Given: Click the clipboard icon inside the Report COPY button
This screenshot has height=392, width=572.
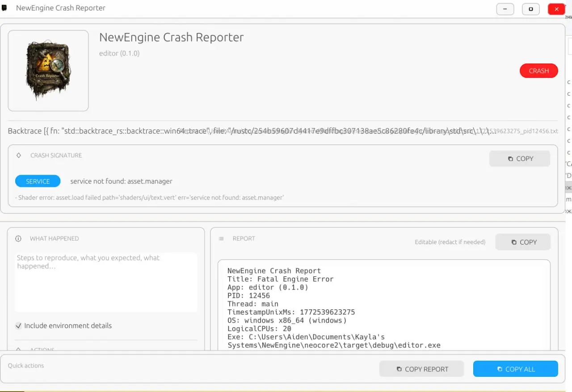Looking at the screenshot, I should pyautogui.click(x=513, y=242).
